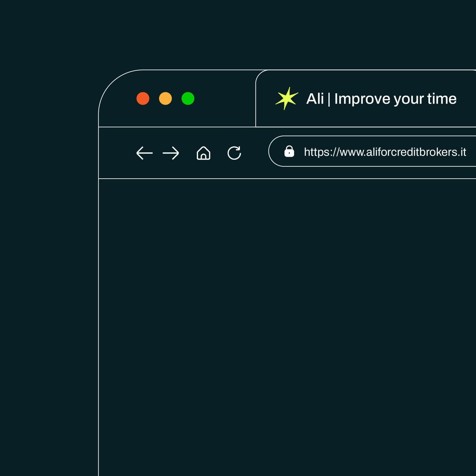View connection security via the lock toggle
476x476 pixels.
(x=290, y=152)
